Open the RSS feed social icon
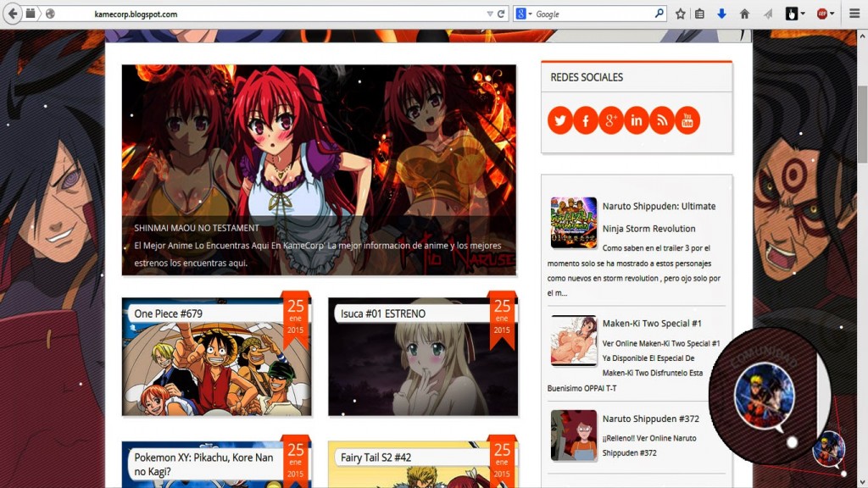 click(662, 120)
